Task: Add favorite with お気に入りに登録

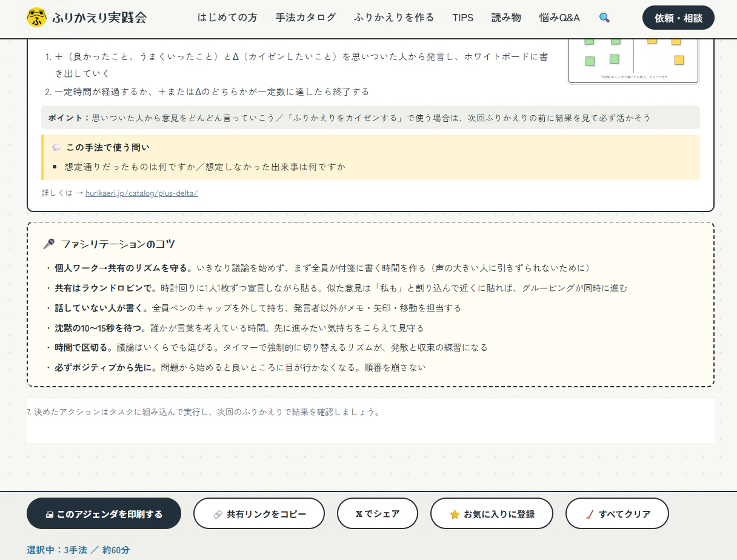Action: 492,514
